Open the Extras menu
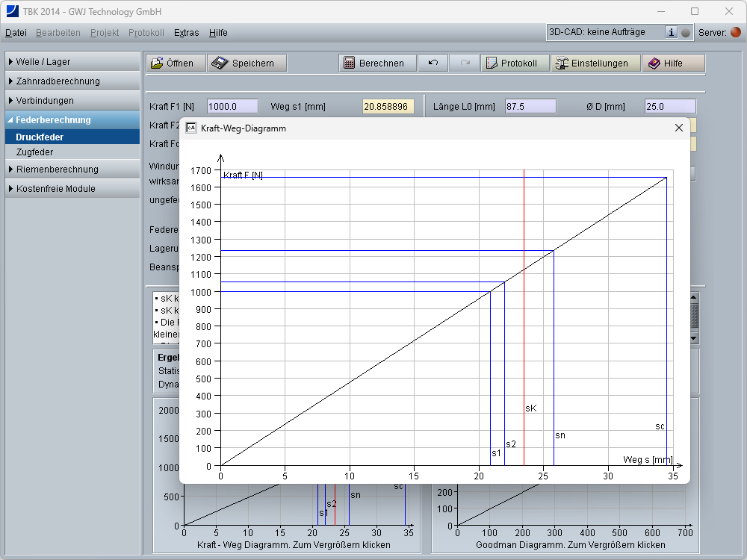The width and height of the screenshot is (747, 560). [x=186, y=33]
